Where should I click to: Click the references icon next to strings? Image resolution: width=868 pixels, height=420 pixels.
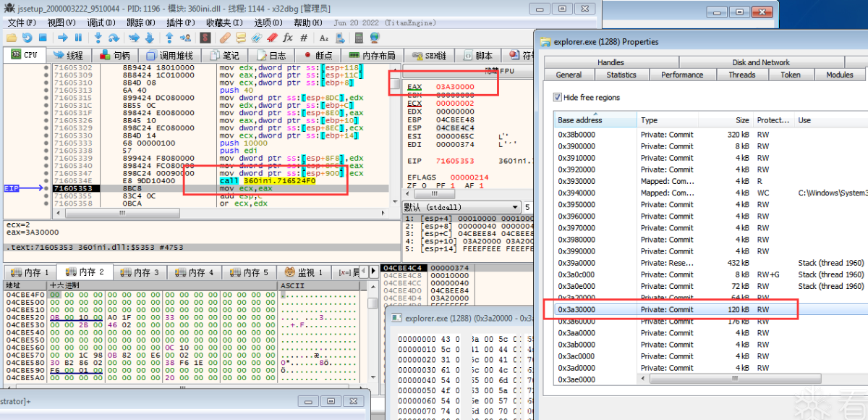[340, 38]
